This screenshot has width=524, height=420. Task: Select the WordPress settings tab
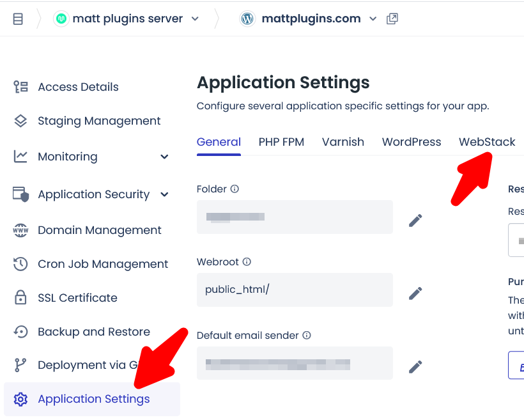(x=412, y=142)
